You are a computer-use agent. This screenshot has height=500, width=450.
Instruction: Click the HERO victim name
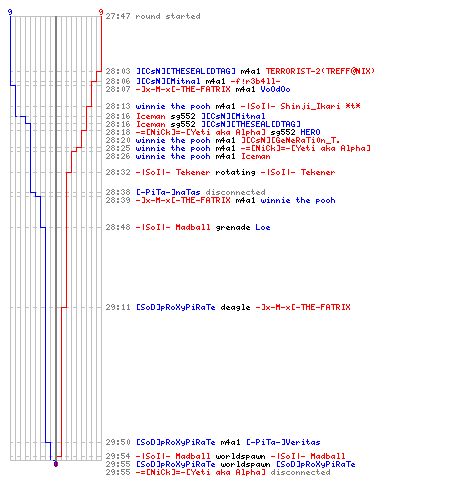[310, 132]
